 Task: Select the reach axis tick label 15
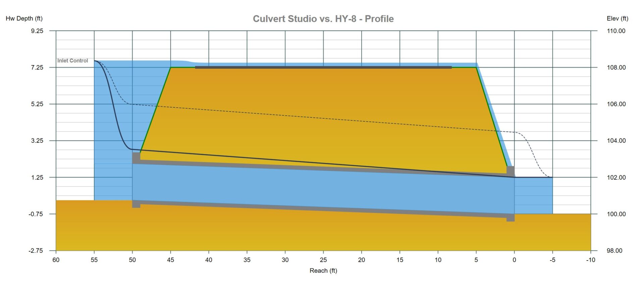[x=400, y=260]
